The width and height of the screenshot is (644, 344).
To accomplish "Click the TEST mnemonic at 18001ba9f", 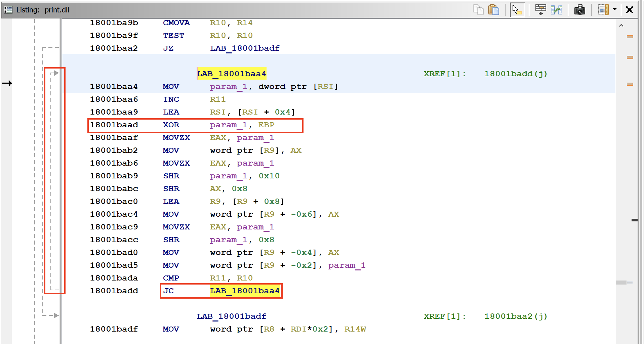I will coord(174,35).
